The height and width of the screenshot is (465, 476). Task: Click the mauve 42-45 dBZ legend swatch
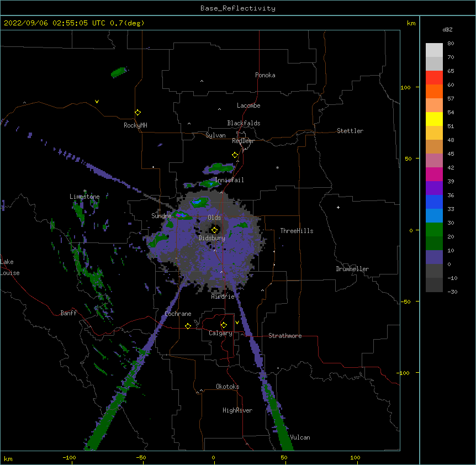coord(434,161)
